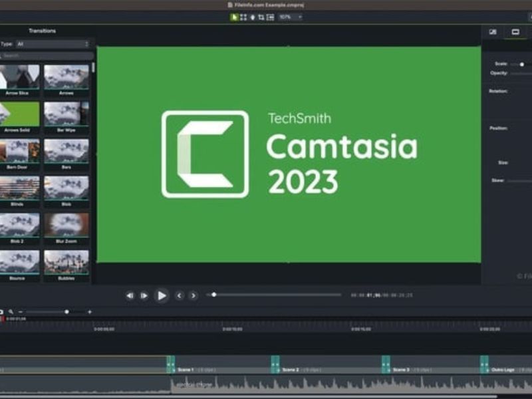Select the Barn Door transition

pyautogui.click(x=19, y=154)
